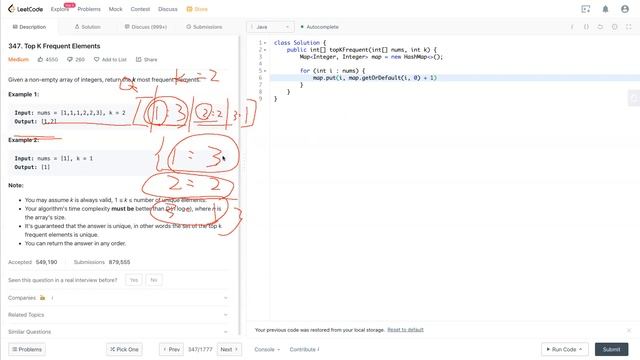
Task: Open Mock in top navigation
Action: point(116,9)
